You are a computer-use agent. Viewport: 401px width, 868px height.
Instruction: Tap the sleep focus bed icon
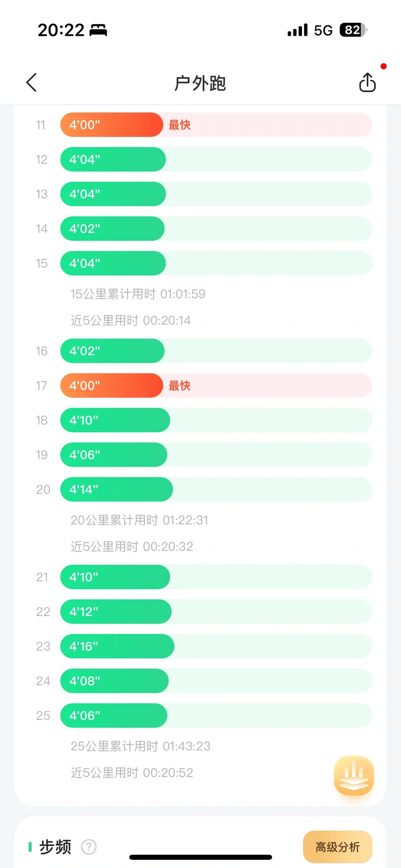pos(98,30)
